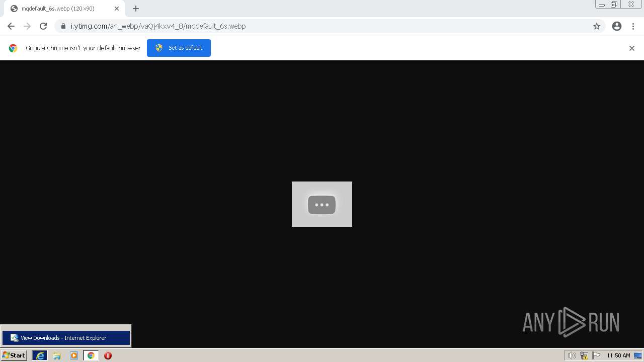This screenshot has width=644, height=362.
Task: Restore down the Chrome window
Action: [614, 5]
